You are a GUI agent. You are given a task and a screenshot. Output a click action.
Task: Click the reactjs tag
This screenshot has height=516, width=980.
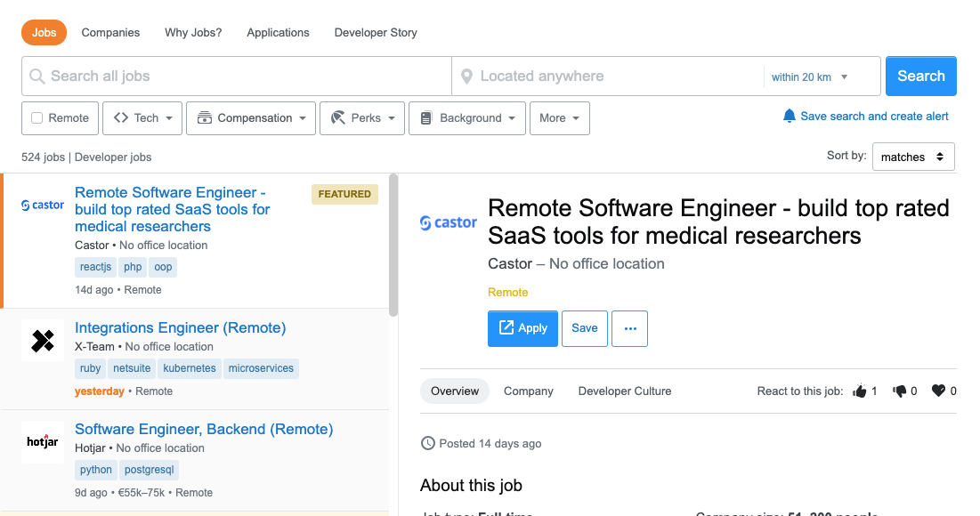pos(95,267)
